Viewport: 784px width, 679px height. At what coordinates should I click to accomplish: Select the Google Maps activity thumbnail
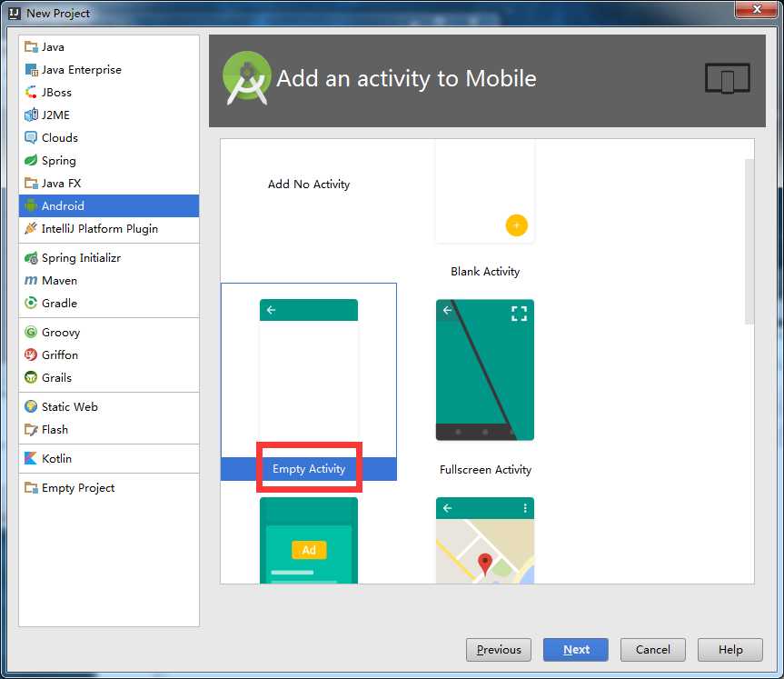[485, 541]
